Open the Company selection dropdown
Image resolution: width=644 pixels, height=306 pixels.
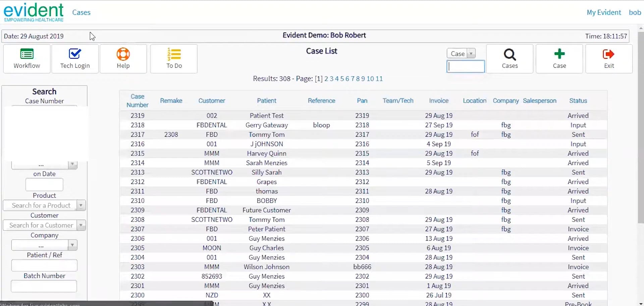pos(72,245)
